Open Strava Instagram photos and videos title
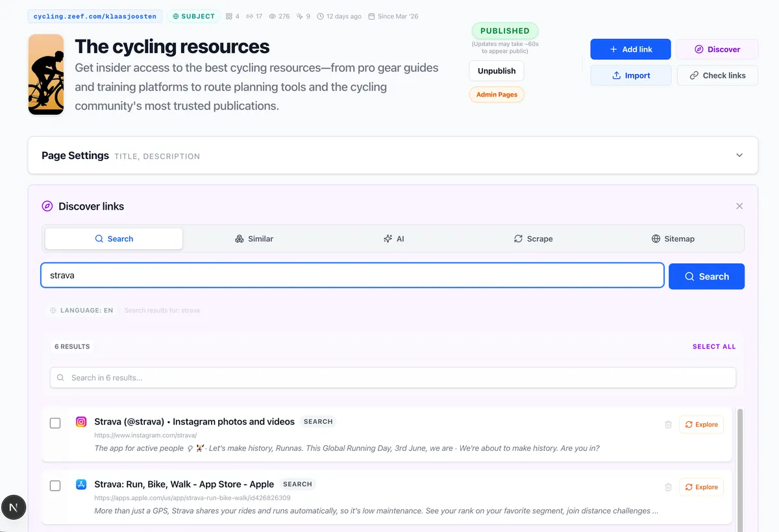 point(194,422)
